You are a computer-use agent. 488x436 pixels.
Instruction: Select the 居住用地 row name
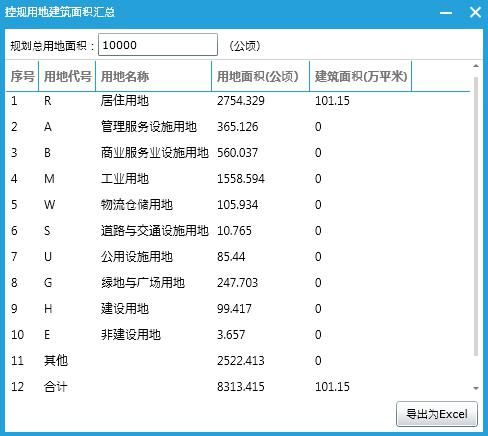[125, 101]
